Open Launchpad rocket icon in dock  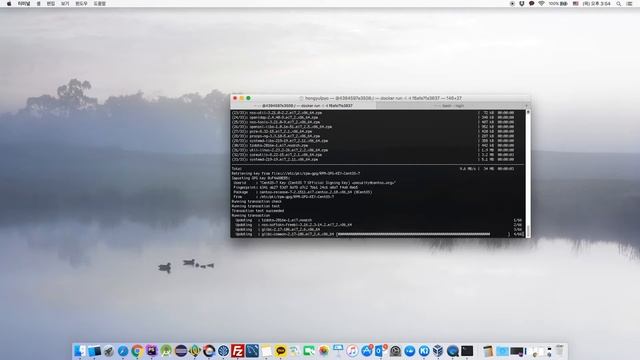(x=109, y=351)
